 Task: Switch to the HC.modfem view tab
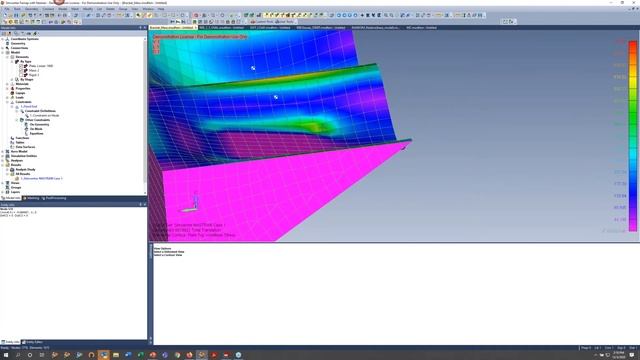coord(421,27)
